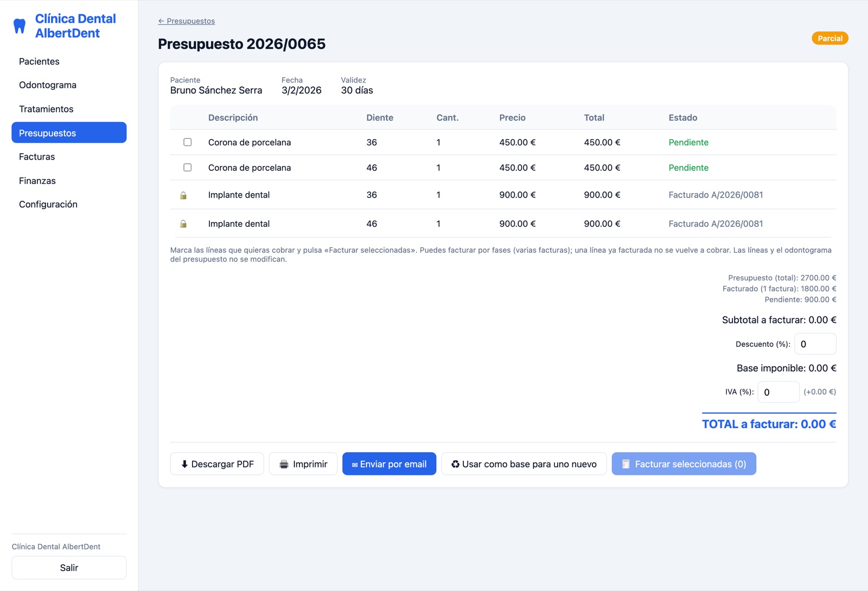Click lock icon on Implante dental tooth 46

(x=183, y=224)
